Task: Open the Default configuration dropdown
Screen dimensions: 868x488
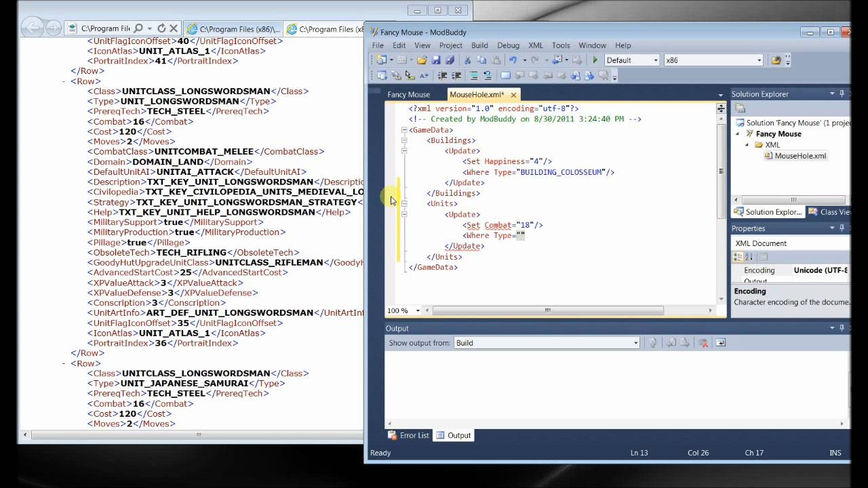Action: point(632,60)
